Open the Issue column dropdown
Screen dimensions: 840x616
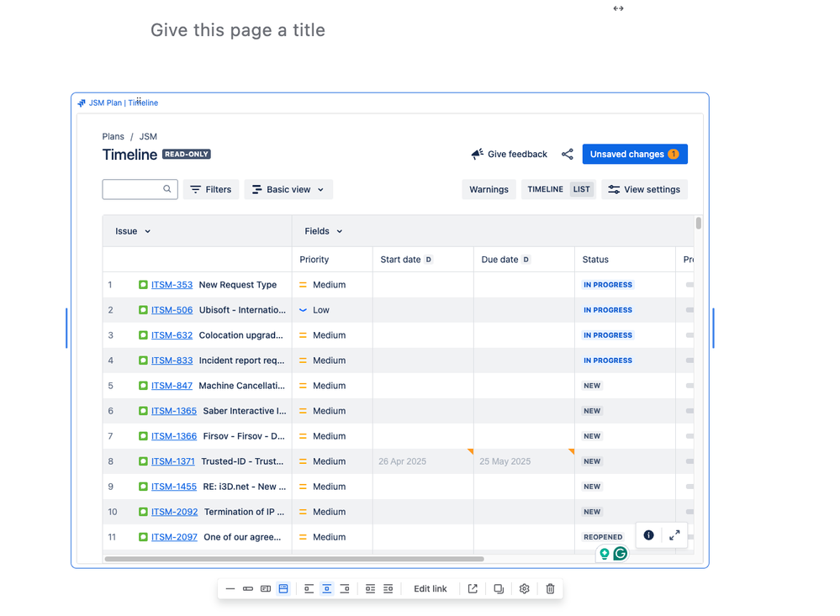(x=133, y=231)
